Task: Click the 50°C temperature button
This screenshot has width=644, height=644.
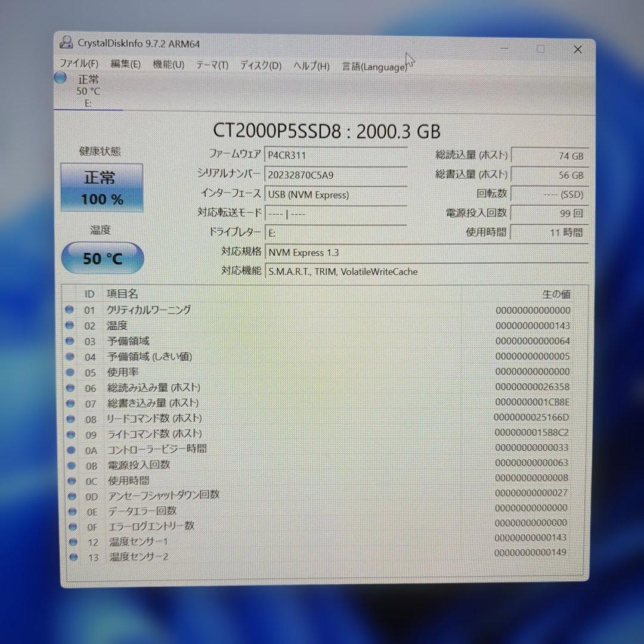Action: click(101, 258)
